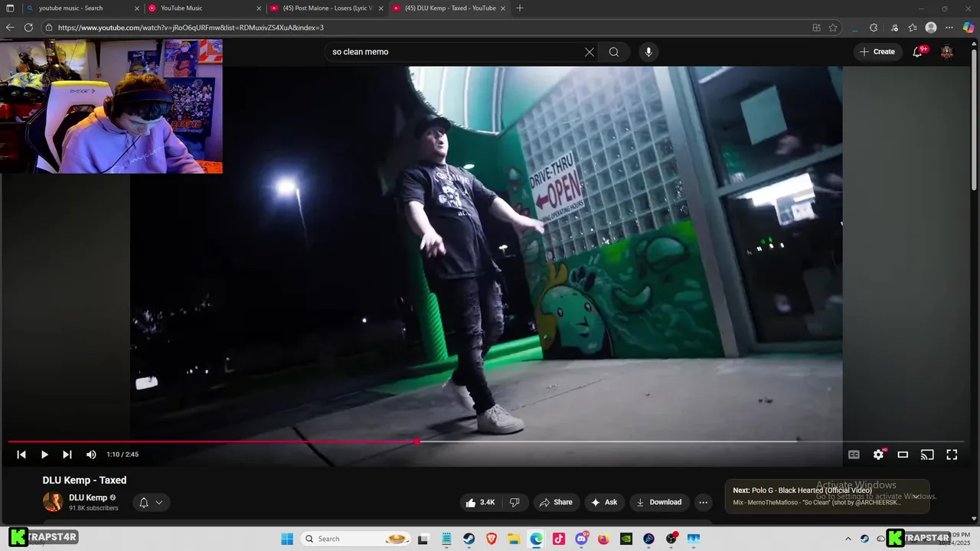Click the DLU Kemp channel avatar

(x=53, y=502)
